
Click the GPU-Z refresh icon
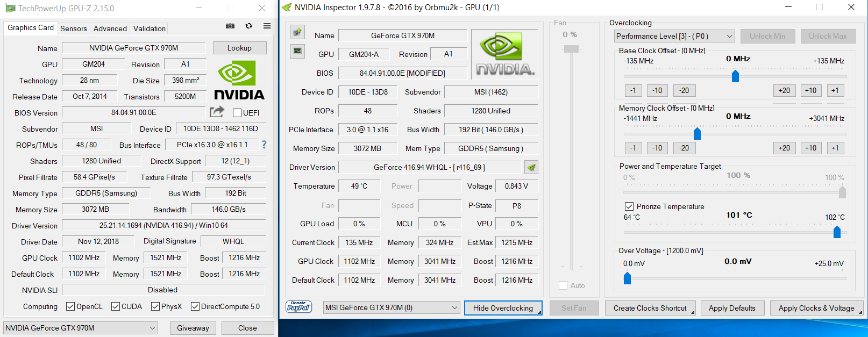click(248, 26)
